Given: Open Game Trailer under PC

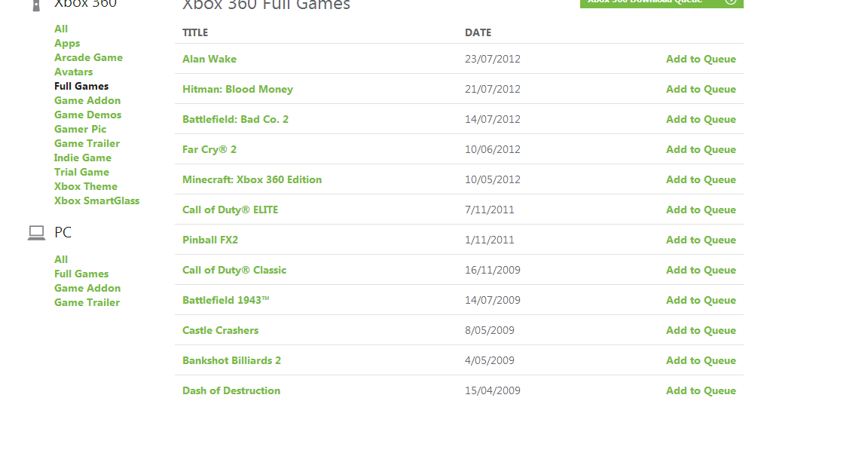Looking at the screenshot, I should (x=87, y=303).
